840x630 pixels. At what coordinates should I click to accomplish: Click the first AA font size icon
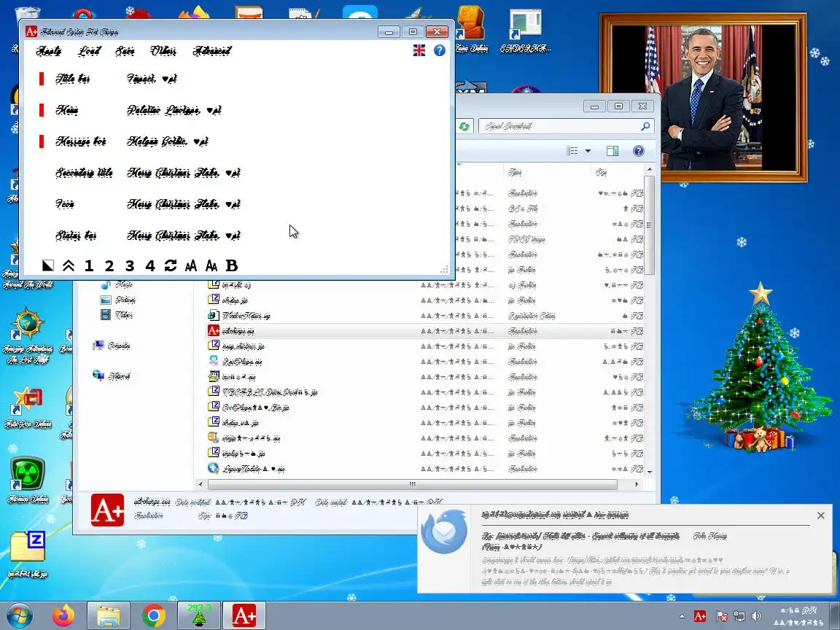[x=191, y=265]
